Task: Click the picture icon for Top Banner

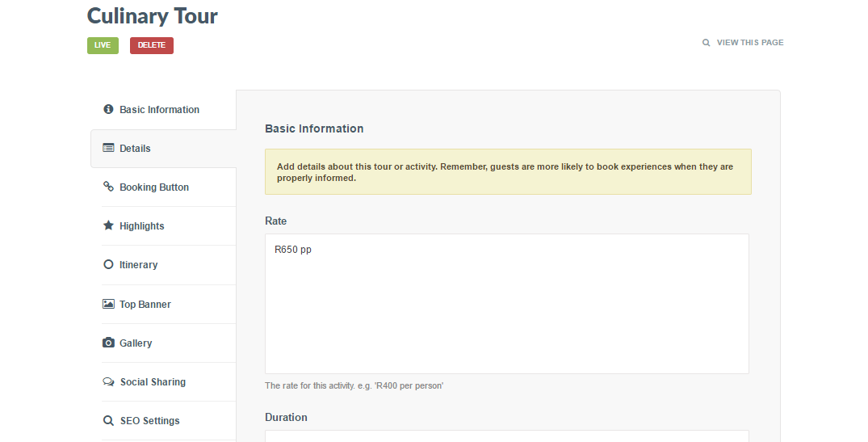Action: [108, 304]
